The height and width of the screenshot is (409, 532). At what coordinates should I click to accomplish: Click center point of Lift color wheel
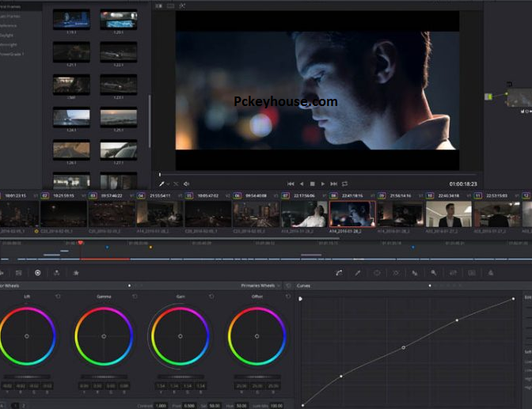[x=27, y=336]
